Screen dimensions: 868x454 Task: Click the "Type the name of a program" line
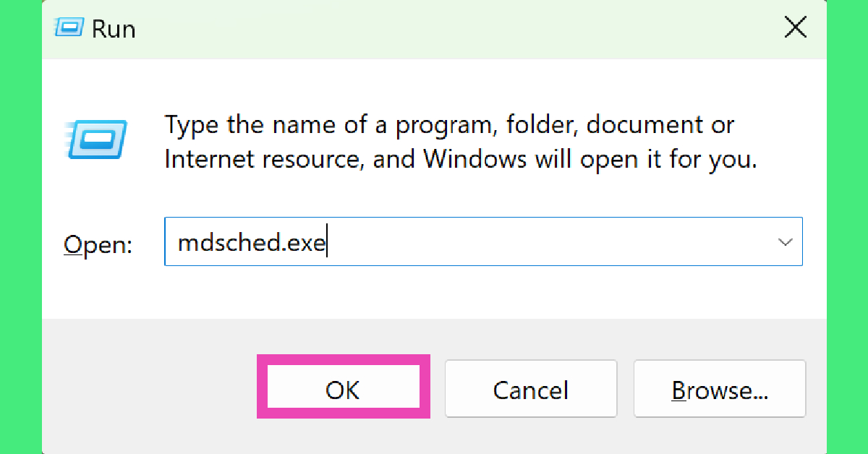448,125
